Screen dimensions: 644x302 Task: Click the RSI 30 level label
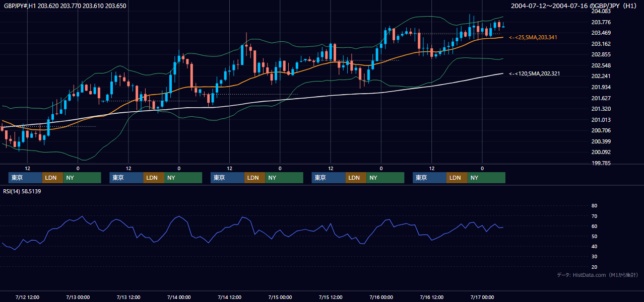[594, 256]
